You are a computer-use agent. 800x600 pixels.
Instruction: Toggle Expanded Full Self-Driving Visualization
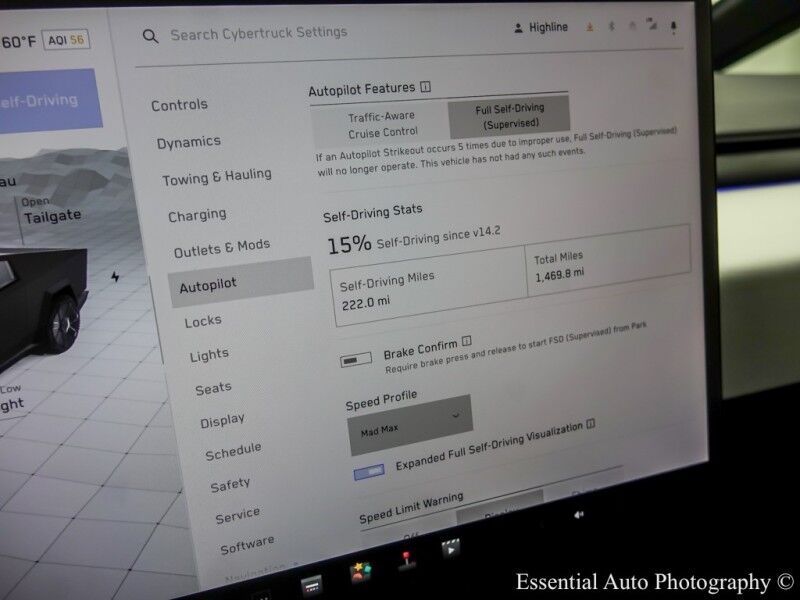click(x=368, y=471)
